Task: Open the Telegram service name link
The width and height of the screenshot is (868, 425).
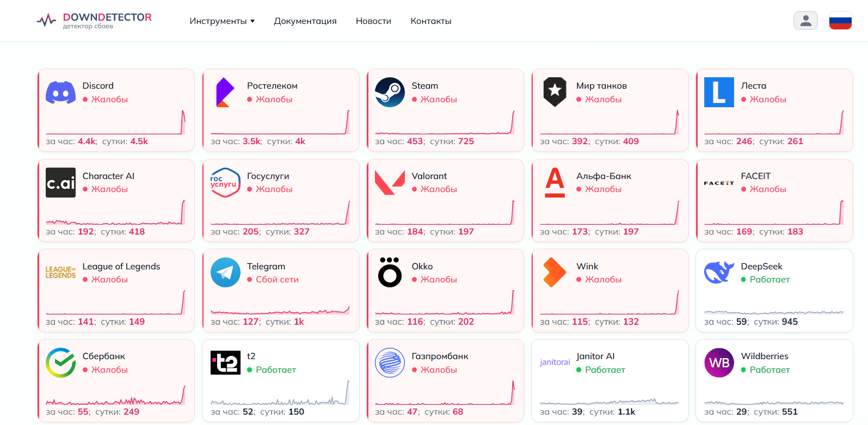Action: point(266,267)
